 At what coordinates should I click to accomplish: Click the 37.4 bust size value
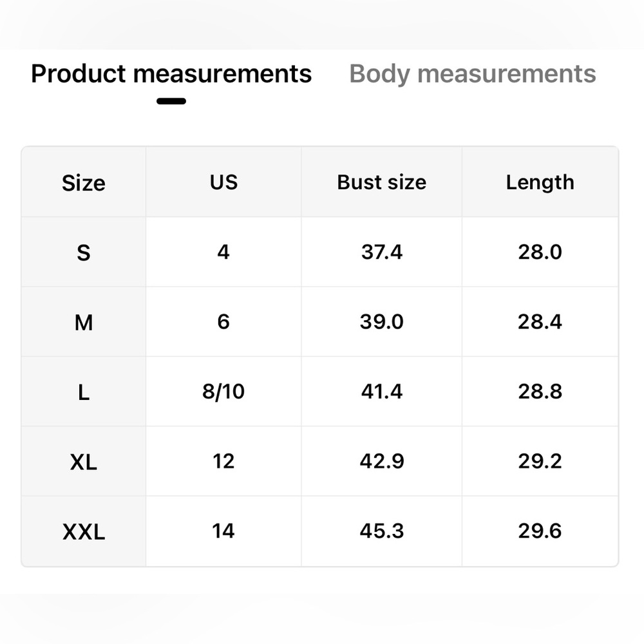click(x=381, y=252)
